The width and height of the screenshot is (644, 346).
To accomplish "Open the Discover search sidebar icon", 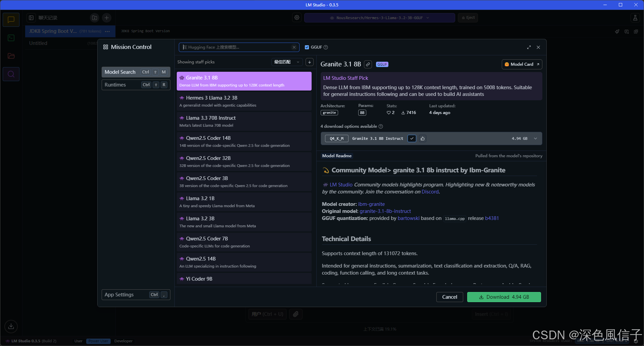I will coord(11,74).
